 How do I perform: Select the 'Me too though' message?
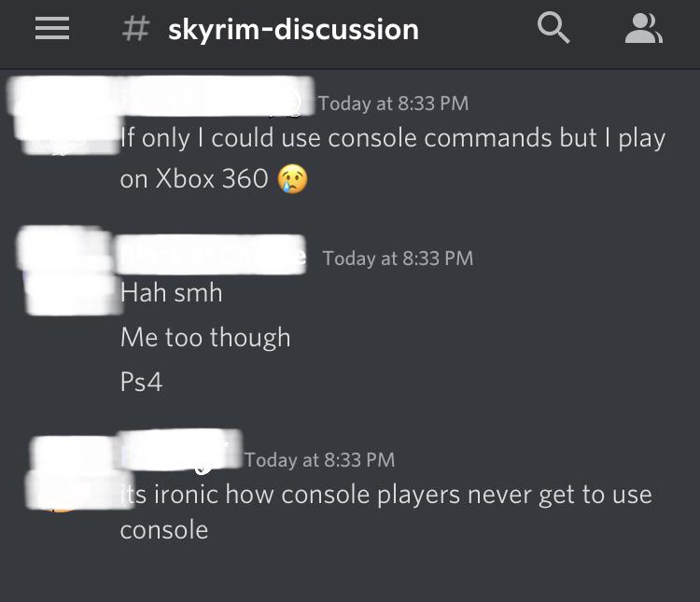point(205,337)
